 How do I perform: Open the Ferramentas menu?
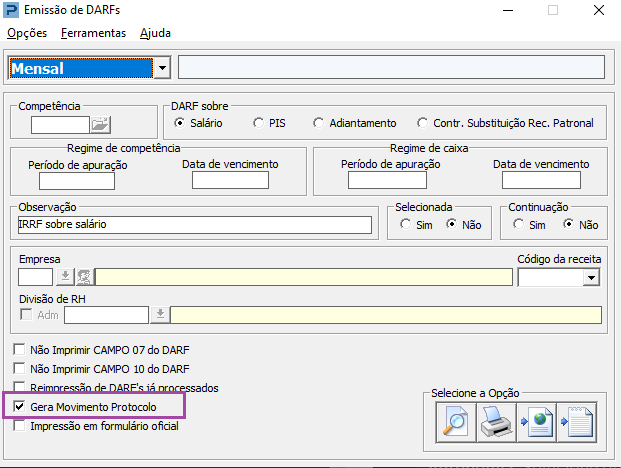93,33
